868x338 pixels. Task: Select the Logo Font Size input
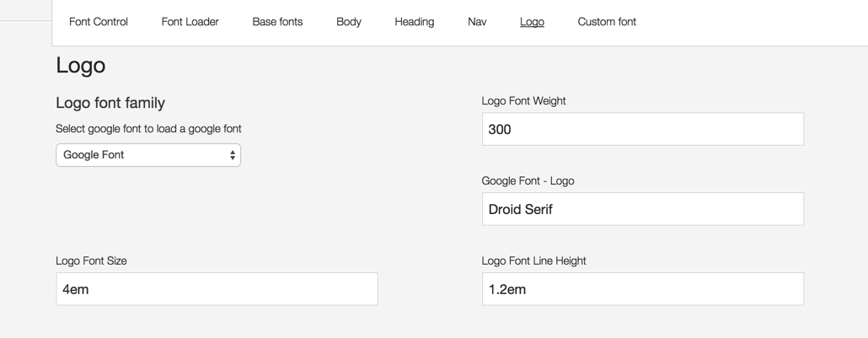click(x=217, y=288)
